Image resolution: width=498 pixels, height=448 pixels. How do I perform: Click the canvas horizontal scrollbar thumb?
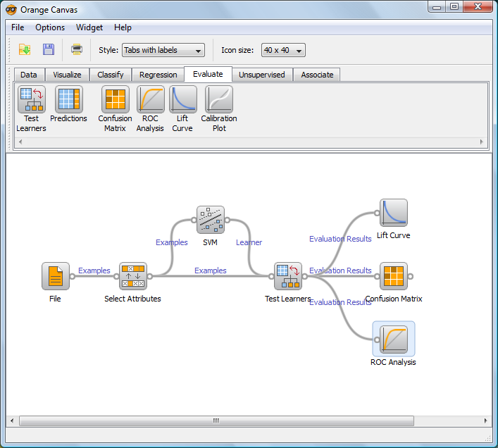pyautogui.click(x=216, y=421)
